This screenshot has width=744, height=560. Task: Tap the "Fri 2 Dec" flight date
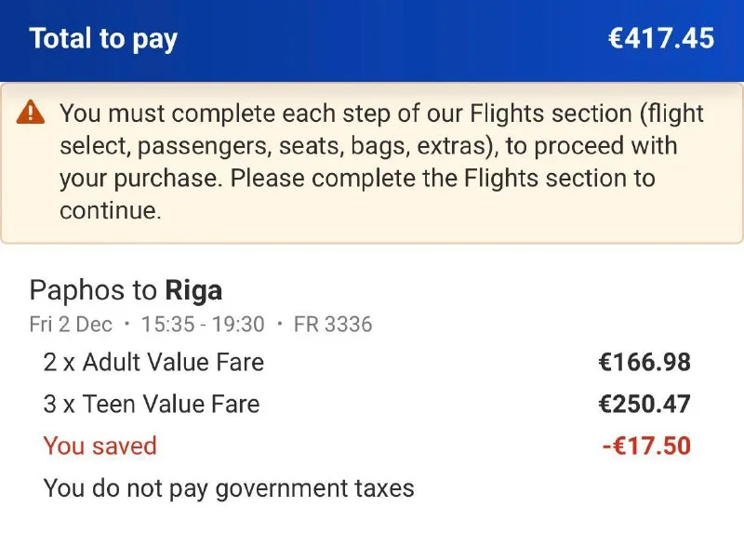click(71, 325)
